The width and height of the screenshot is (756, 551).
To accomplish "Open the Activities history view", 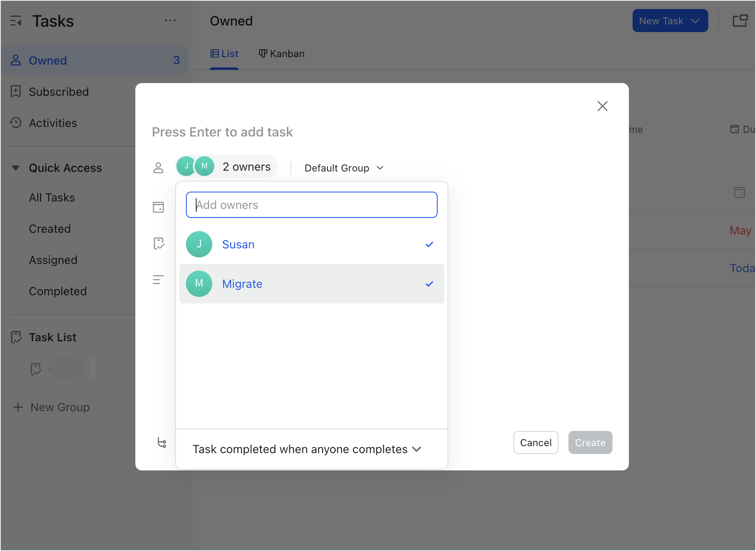I will [x=53, y=123].
